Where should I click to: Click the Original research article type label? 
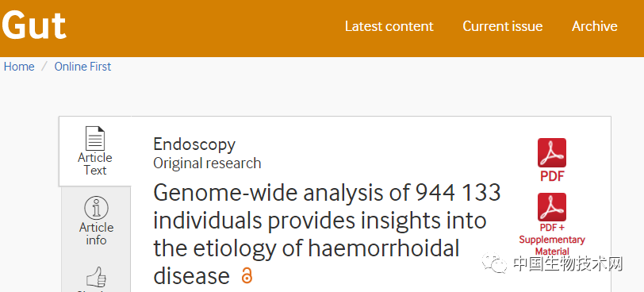207,163
